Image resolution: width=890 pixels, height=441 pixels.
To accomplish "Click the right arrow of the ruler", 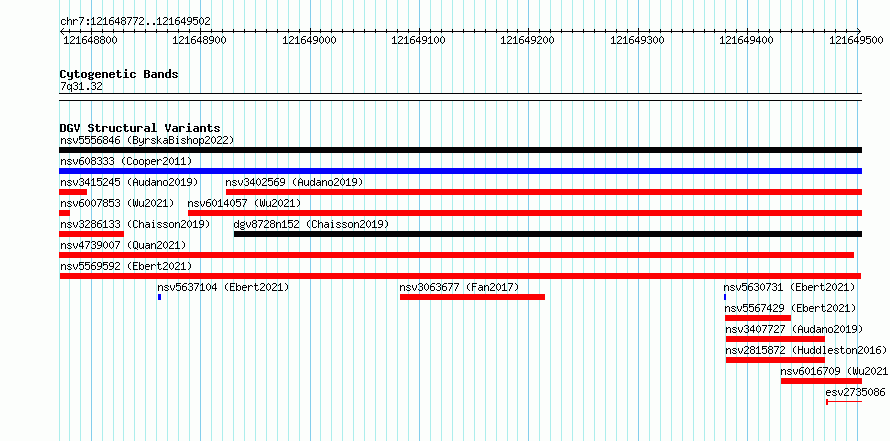I will [859, 31].
